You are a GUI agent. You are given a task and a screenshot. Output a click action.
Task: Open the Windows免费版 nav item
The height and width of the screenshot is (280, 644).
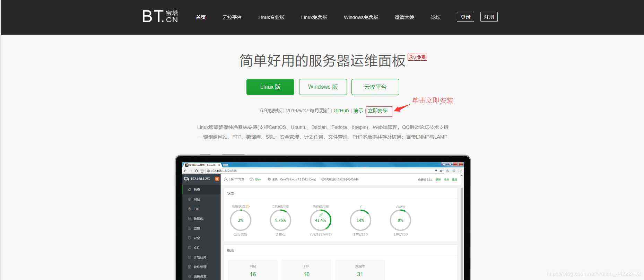(x=361, y=17)
